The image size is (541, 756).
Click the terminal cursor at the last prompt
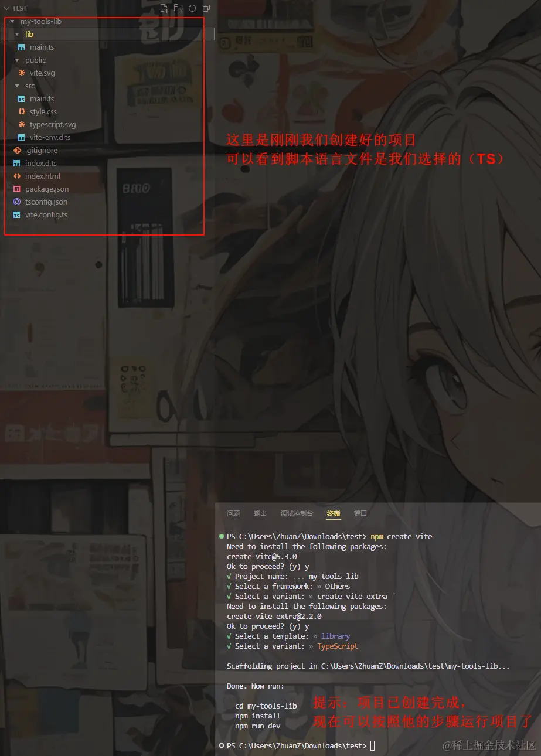tap(372, 745)
